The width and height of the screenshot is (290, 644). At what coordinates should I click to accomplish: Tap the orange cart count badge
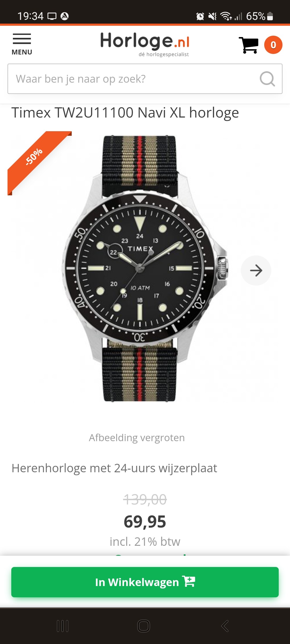pos(273,45)
